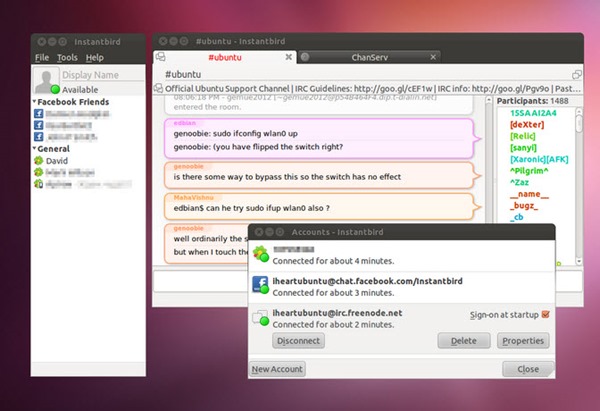Switch to the #ubuntu conversation tab

point(225,57)
